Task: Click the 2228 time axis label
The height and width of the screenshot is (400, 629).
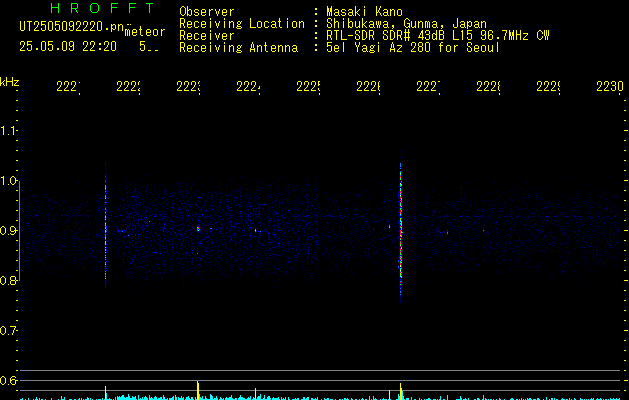Action: [x=488, y=86]
